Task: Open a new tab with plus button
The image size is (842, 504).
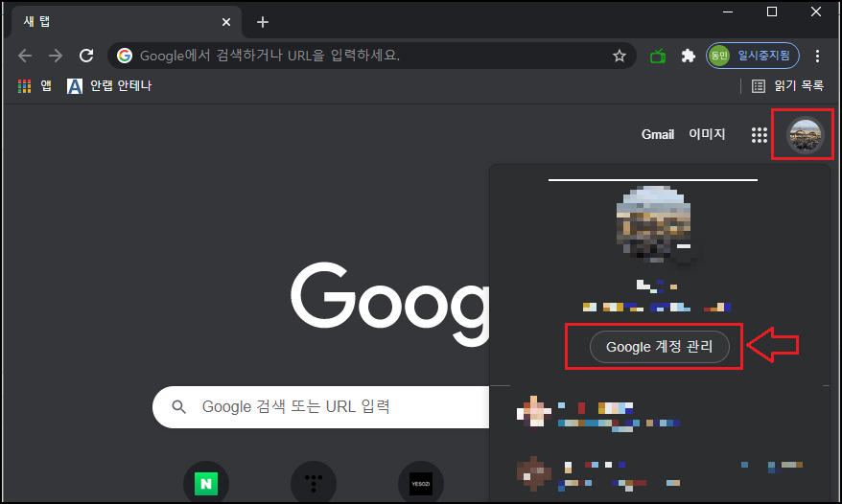Action: pyautogui.click(x=262, y=22)
